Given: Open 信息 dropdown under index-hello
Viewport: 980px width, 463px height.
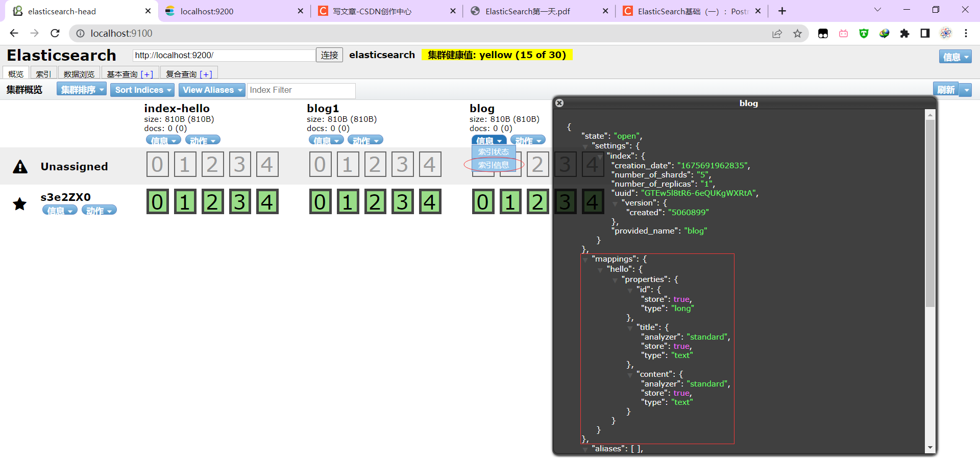Looking at the screenshot, I should 163,140.
